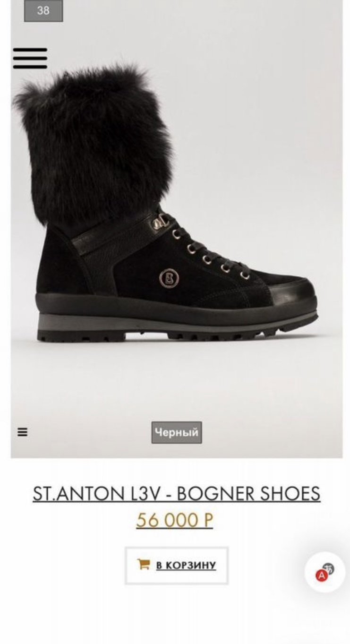Open the large hamburger menu at top
The width and height of the screenshot is (350, 644).
point(30,58)
